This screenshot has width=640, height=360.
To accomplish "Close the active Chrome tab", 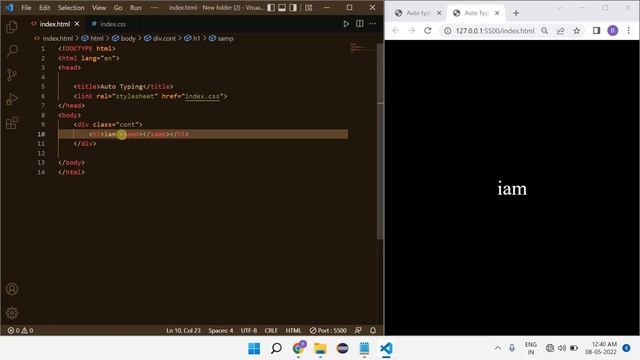I will (497, 13).
